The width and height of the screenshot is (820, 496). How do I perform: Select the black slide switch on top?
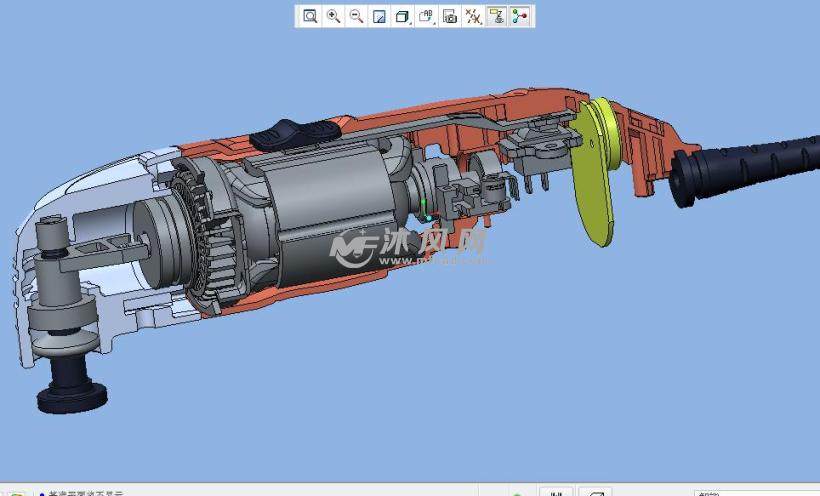[x=292, y=133]
